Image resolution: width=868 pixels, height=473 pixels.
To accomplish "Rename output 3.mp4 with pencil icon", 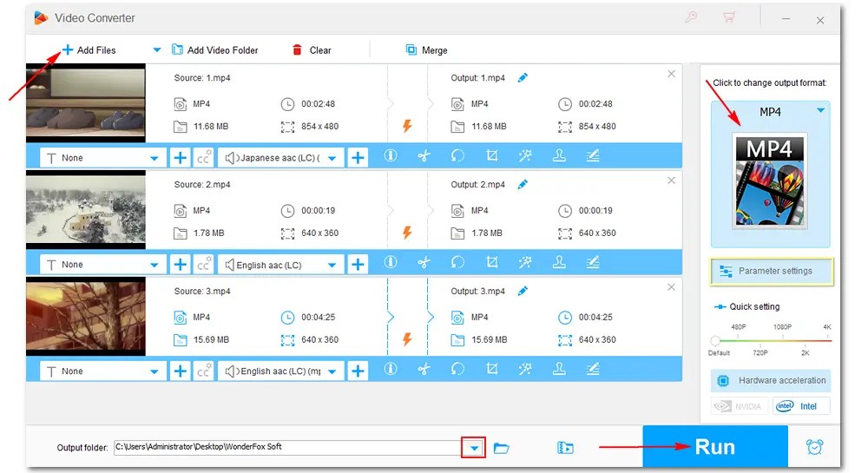I will tap(523, 291).
